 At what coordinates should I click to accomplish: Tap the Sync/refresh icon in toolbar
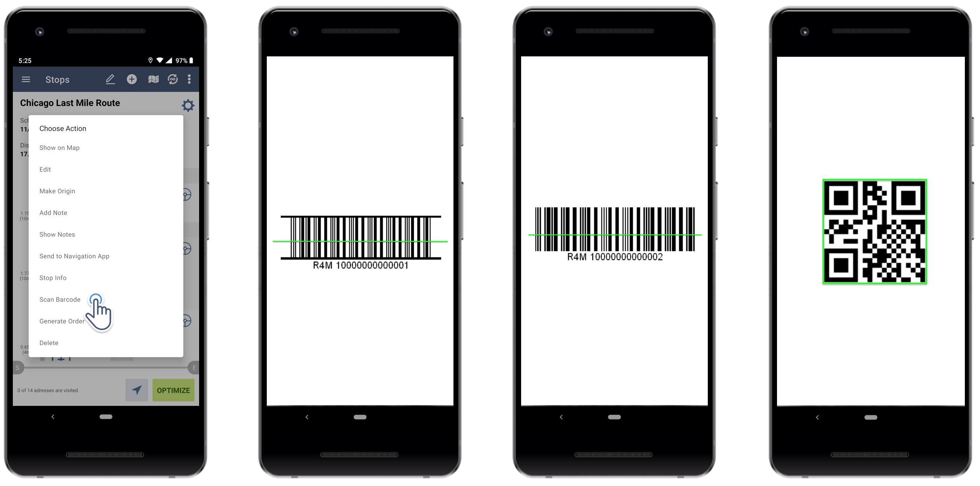pos(173,79)
